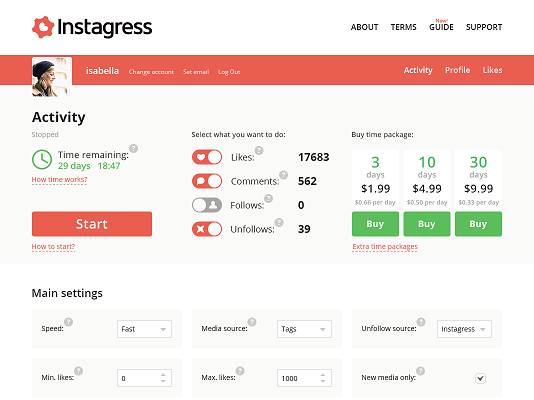Buy the 3 days package
This screenshot has height=400, width=534.
(375, 224)
